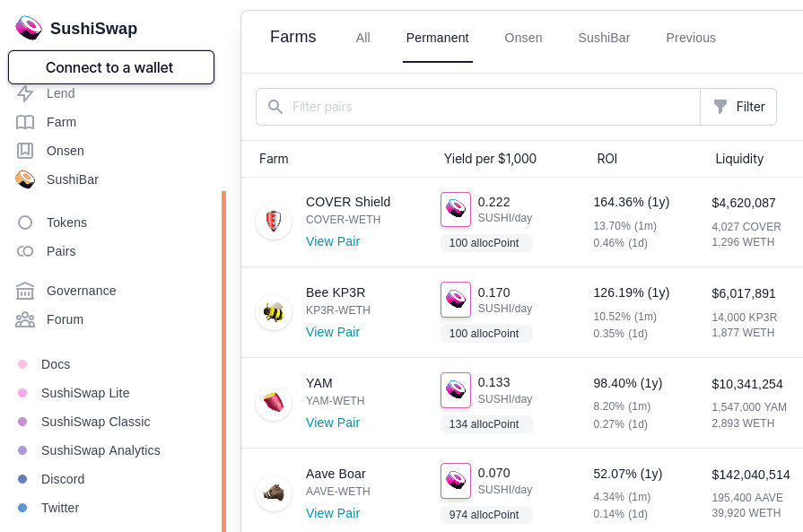Open the SushiSwap Analytics link
Image resolution: width=803 pixels, height=532 pixels.
pyautogui.click(x=100, y=450)
